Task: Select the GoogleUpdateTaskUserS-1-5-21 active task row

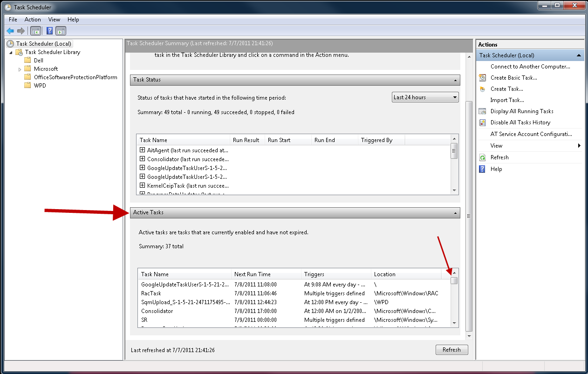Action: tap(294, 285)
